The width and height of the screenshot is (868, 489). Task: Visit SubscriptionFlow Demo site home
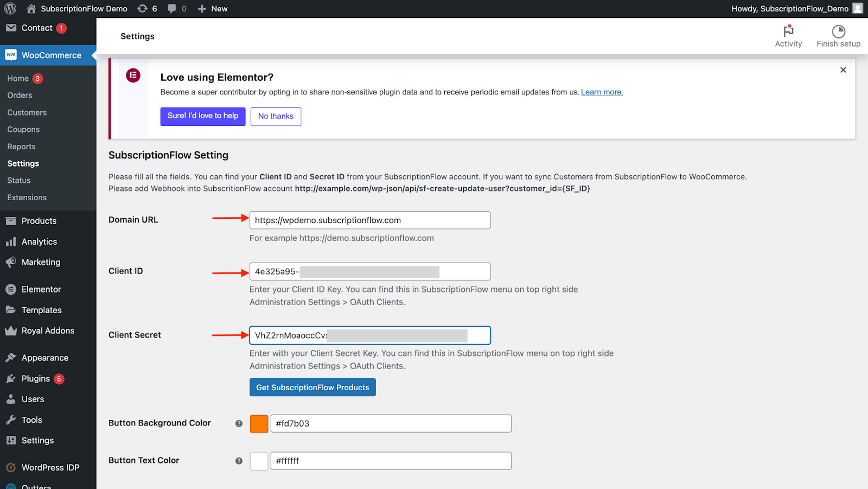click(31, 9)
